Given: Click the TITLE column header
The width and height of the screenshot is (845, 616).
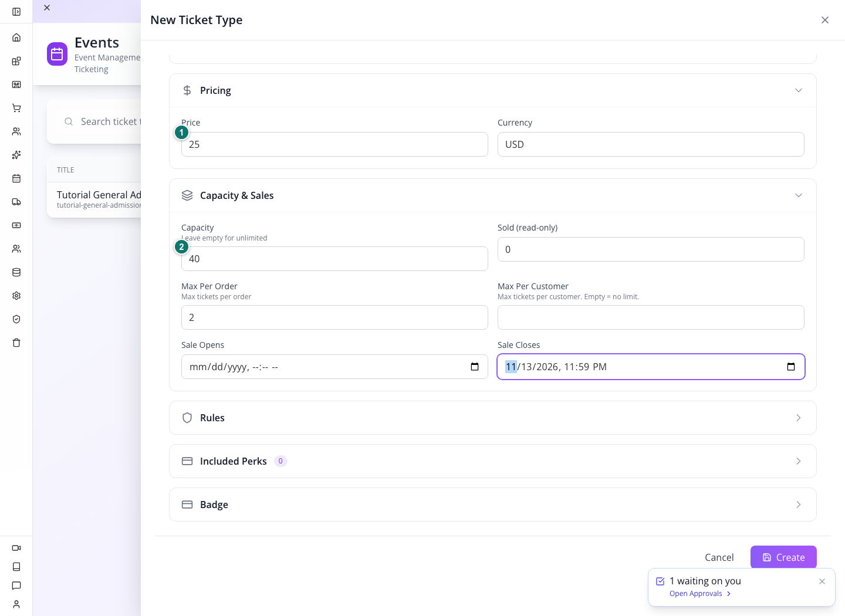Looking at the screenshot, I should (x=65, y=170).
